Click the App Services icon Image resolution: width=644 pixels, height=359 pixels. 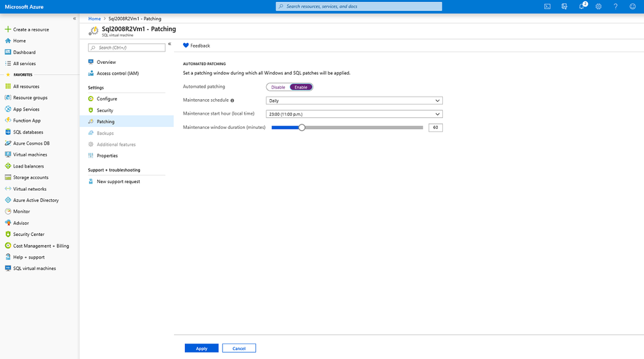pyautogui.click(x=8, y=110)
